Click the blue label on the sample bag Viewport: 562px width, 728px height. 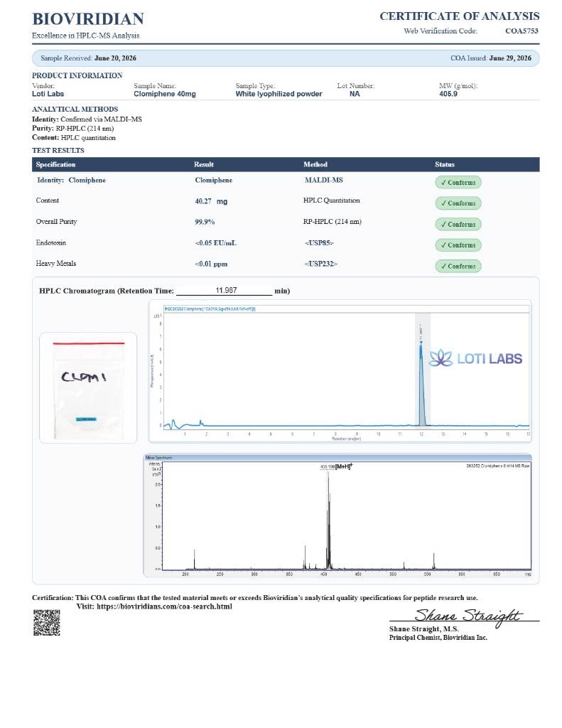point(86,419)
